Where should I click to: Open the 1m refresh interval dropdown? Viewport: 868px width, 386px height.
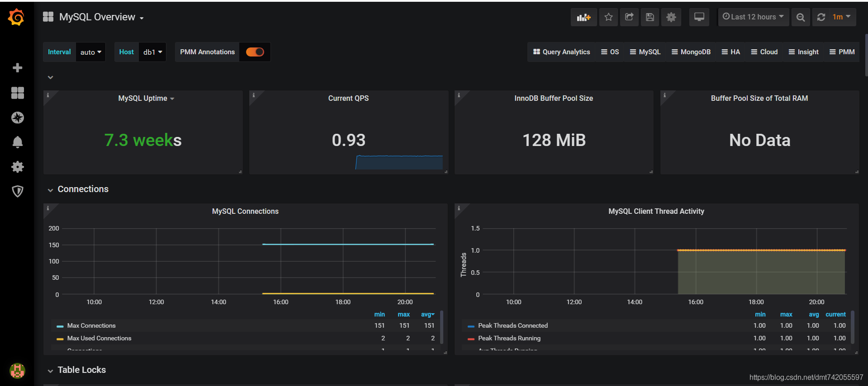pos(842,17)
